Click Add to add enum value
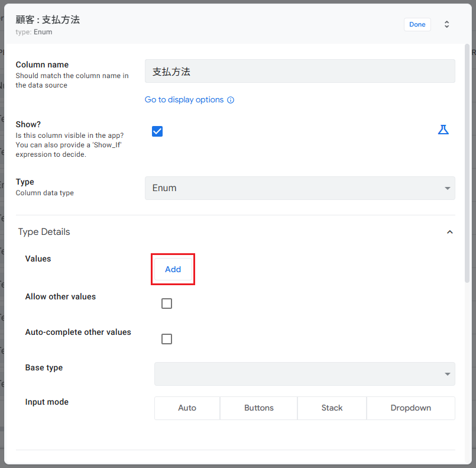Image resolution: width=476 pixels, height=468 pixels. [x=173, y=269]
